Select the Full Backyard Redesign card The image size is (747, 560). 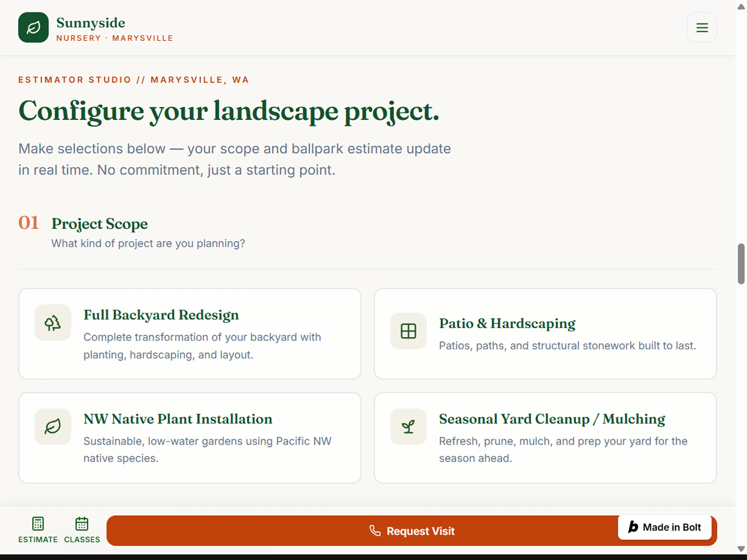(190, 334)
